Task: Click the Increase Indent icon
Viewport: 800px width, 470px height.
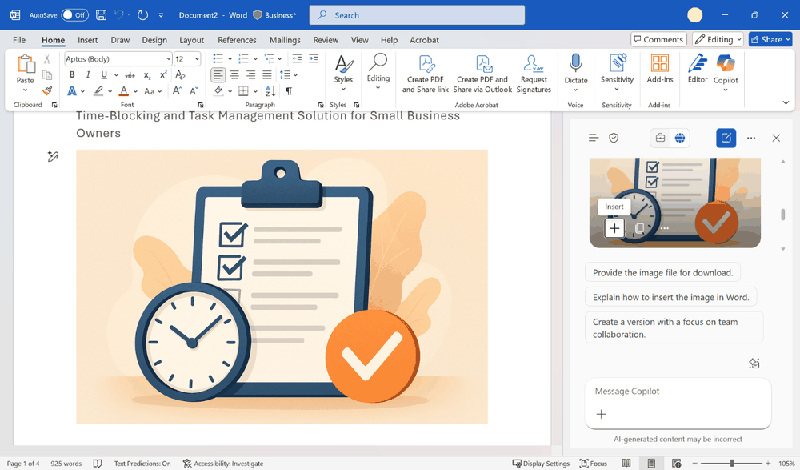Action: [x=313, y=58]
